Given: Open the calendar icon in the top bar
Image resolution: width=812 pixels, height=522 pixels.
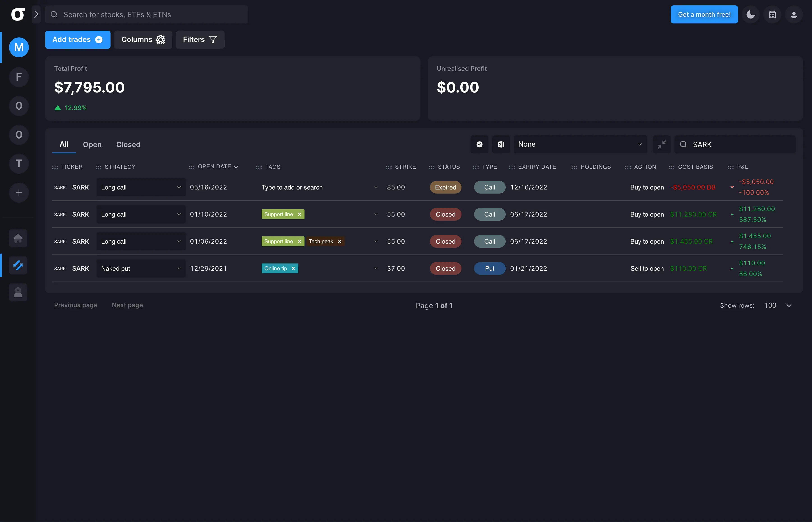Looking at the screenshot, I should (x=772, y=14).
